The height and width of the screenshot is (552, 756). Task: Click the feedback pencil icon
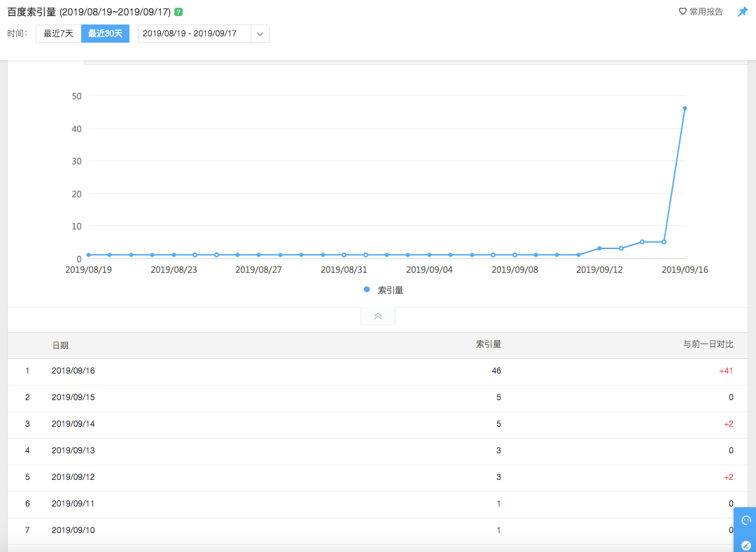point(745,544)
